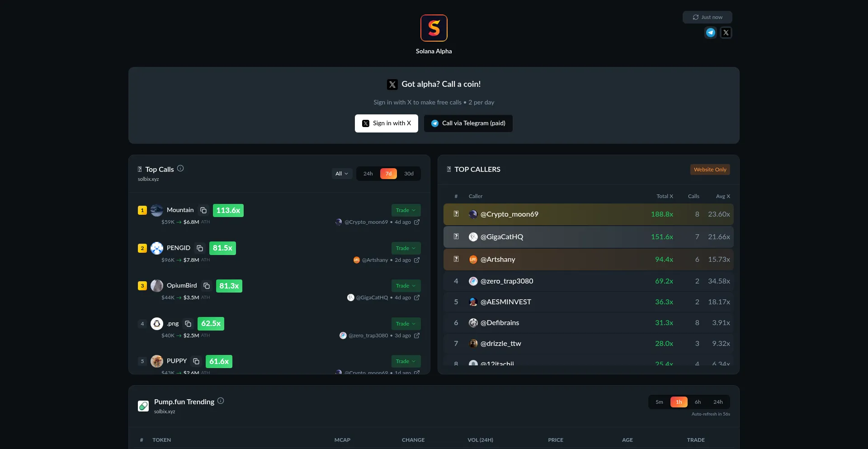Open external link for PENGID call
The image size is (868, 449).
click(x=417, y=260)
